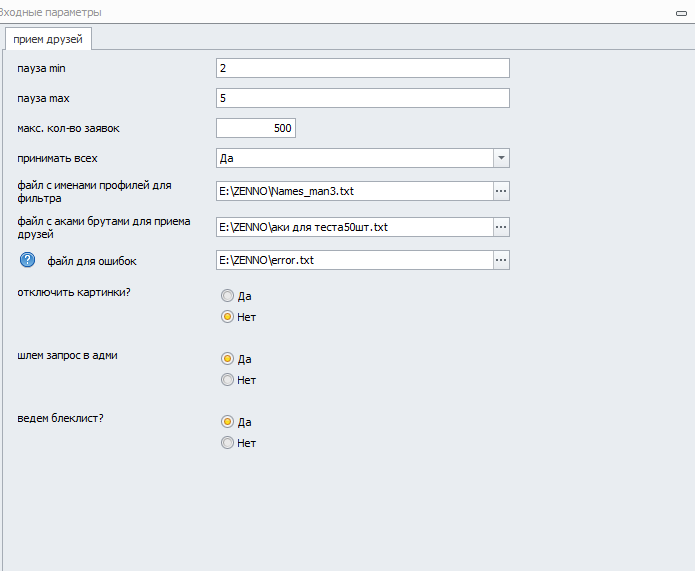Click the Names_man3.txt file path field
This screenshot has width=695, height=571.
[x=354, y=191]
